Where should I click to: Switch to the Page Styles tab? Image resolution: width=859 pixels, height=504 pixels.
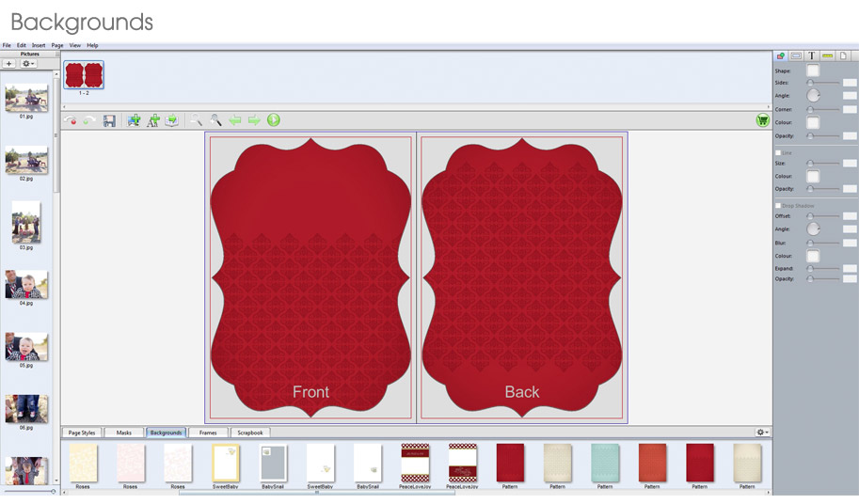point(82,433)
